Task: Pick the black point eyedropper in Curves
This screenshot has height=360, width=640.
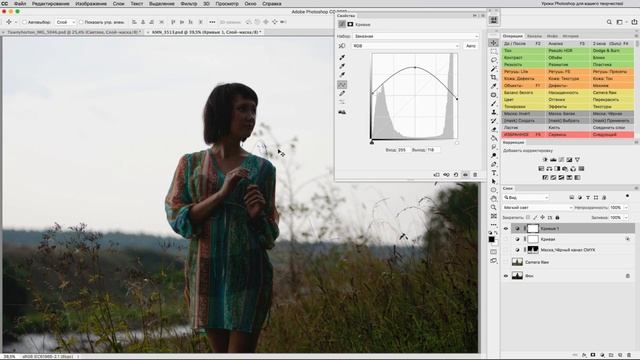Action: [342, 57]
